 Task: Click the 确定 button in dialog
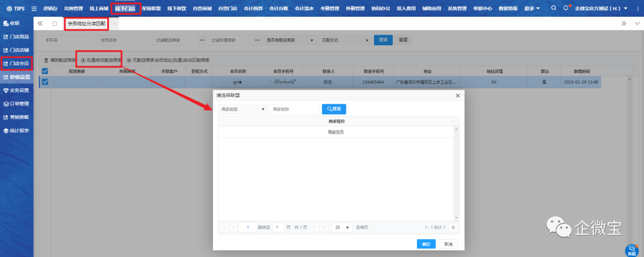point(425,244)
